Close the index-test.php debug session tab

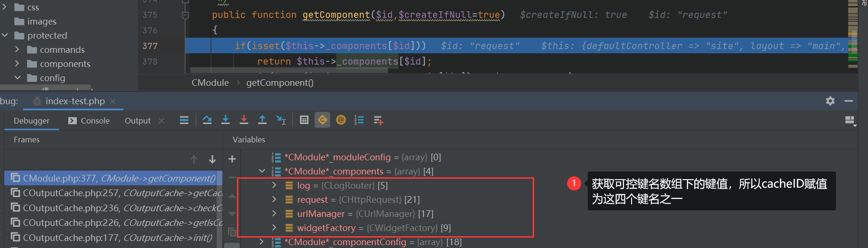click(x=113, y=101)
